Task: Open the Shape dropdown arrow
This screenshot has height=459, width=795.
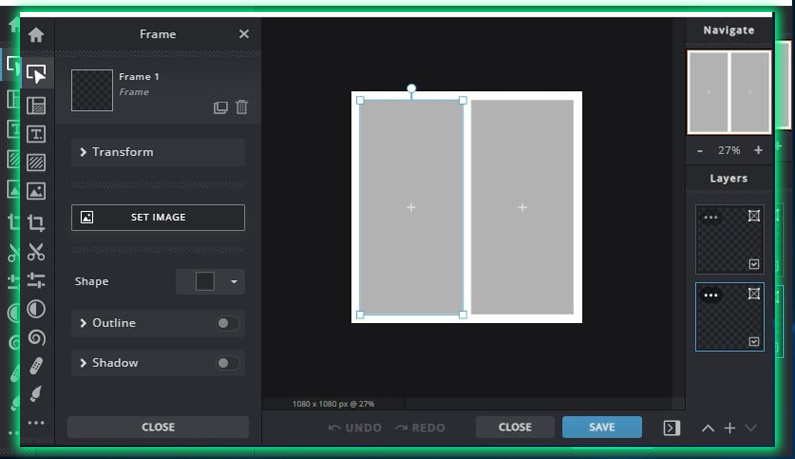Action: click(x=234, y=282)
